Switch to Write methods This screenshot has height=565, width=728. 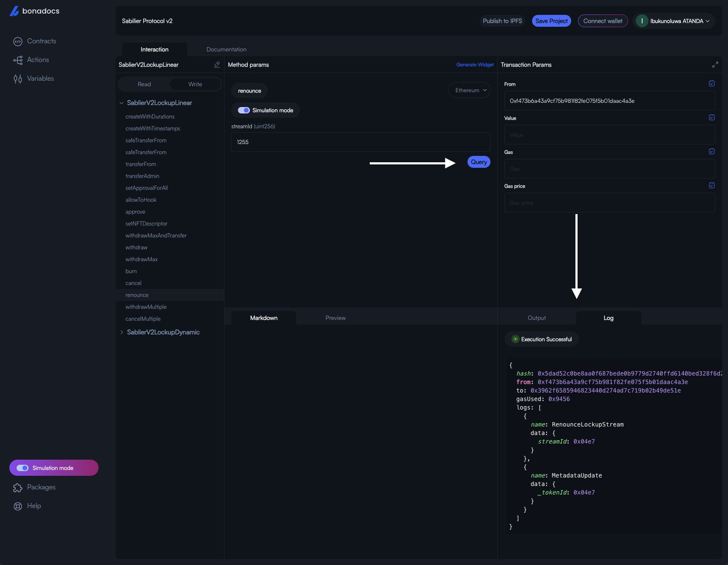pyautogui.click(x=195, y=84)
